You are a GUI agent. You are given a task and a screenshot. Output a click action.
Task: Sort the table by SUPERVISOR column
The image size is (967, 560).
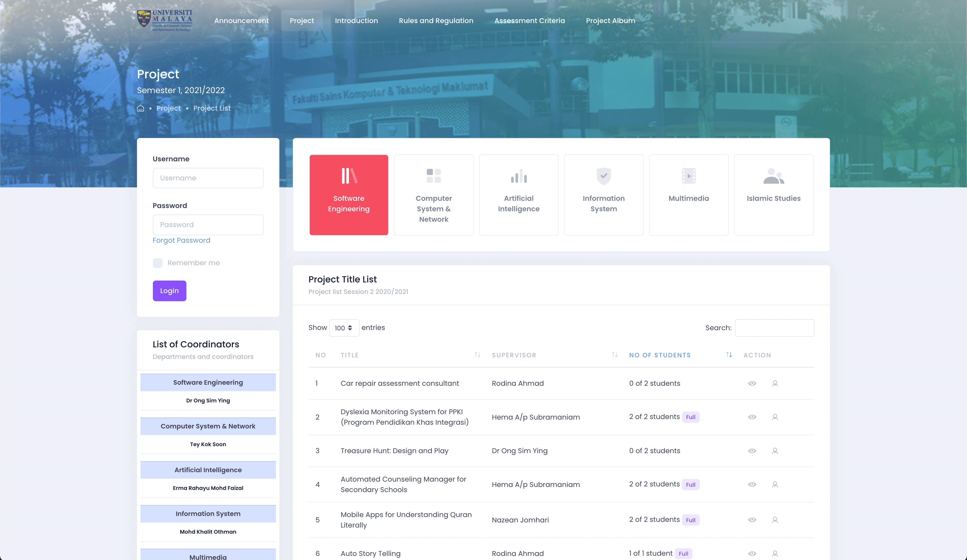tap(614, 355)
